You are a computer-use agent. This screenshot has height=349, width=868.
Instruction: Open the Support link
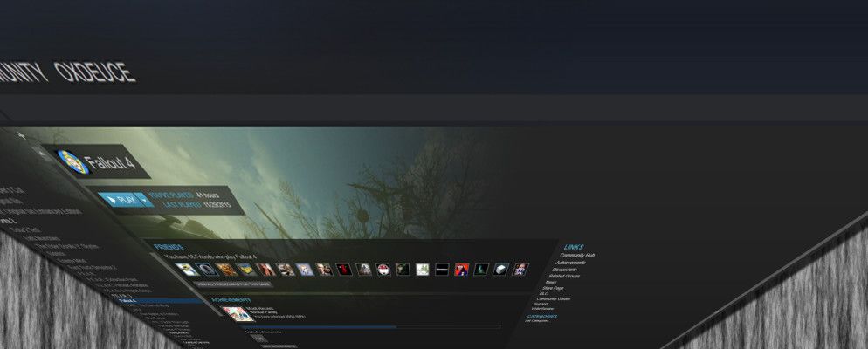[x=541, y=304]
